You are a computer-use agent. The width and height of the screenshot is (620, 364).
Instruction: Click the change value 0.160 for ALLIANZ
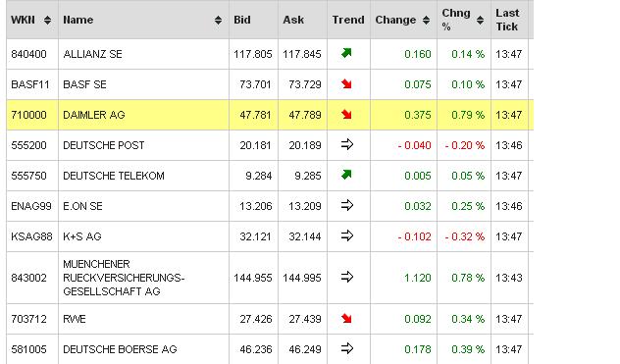[x=418, y=54]
